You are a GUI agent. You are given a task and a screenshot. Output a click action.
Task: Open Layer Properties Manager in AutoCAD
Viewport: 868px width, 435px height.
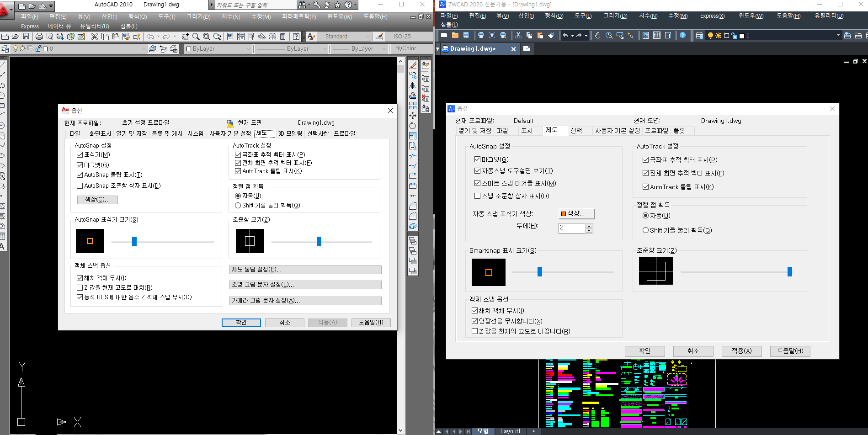5,48
